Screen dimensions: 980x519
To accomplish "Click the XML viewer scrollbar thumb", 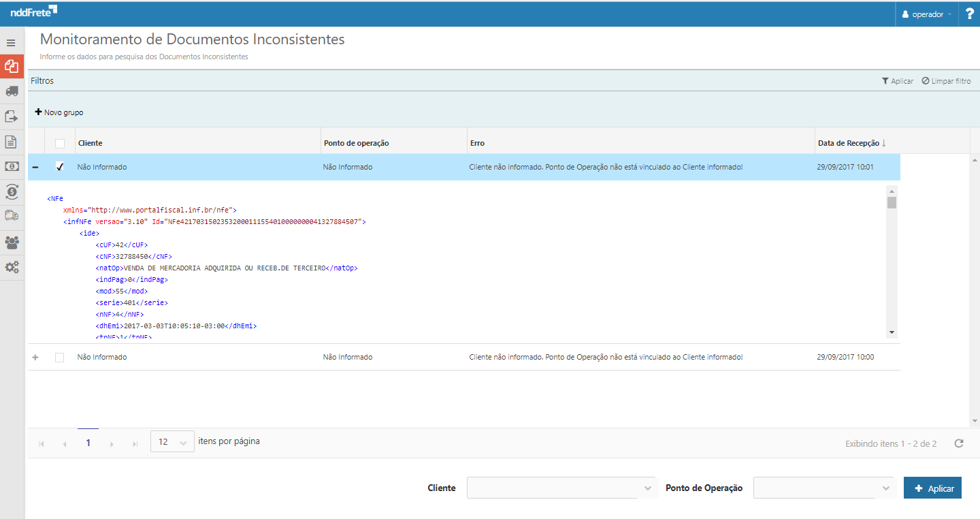I will (892, 202).
